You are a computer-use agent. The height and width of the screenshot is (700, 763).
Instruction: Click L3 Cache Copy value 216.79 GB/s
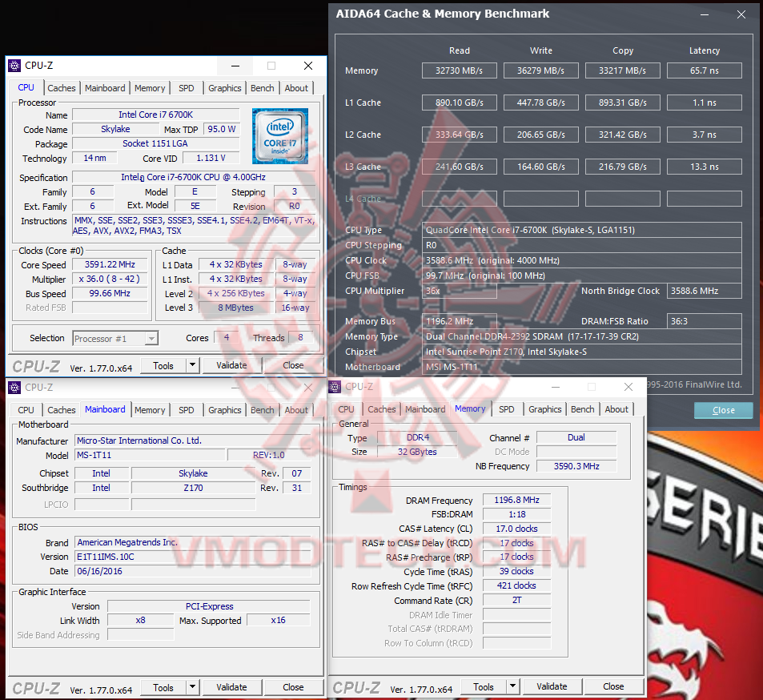pyautogui.click(x=623, y=167)
